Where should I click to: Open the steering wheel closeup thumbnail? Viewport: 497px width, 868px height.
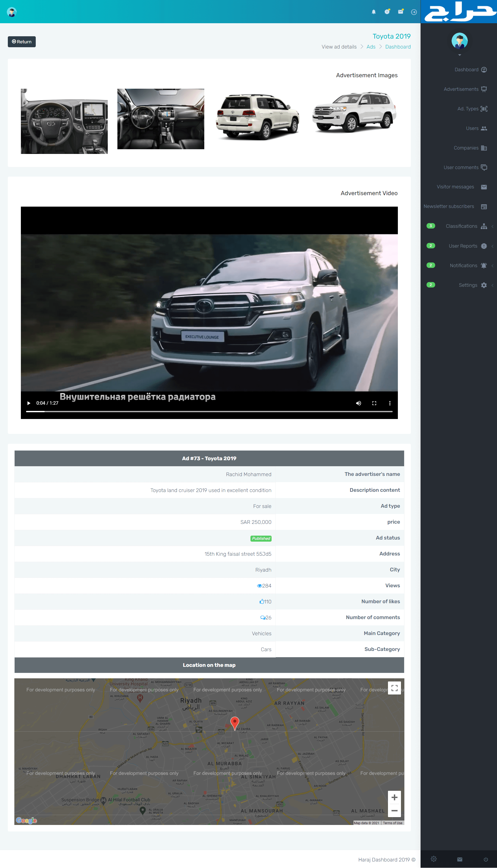click(x=64, y=121)
